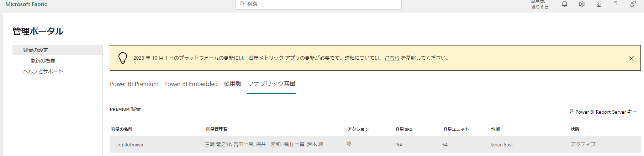Select the ファブリック容量 tab
Viewport: 644px width, 156px height.
(271, 84)
